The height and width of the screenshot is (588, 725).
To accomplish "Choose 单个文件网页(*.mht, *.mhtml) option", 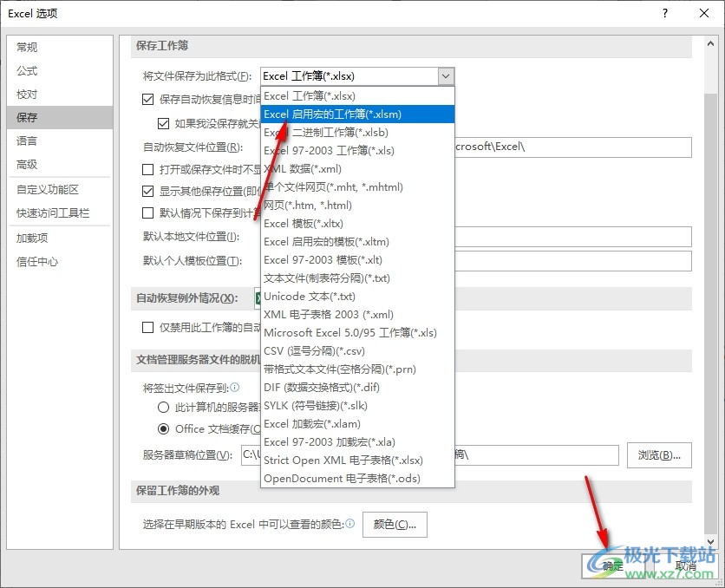I will 357,186.
